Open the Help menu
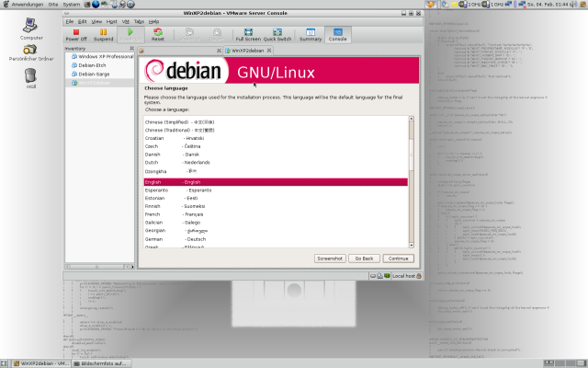Viewport: 588px width, 368px height. (153, 22)
